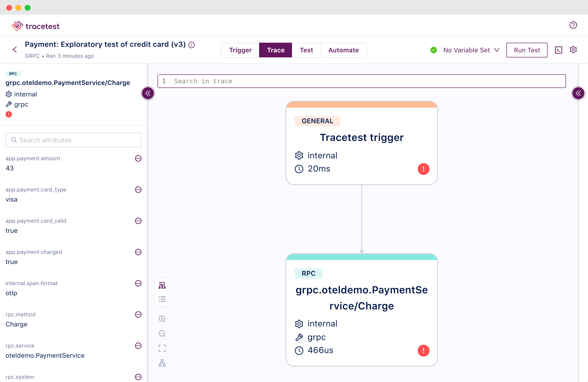Click the macOS yellow minimize button

coord(18,8)
